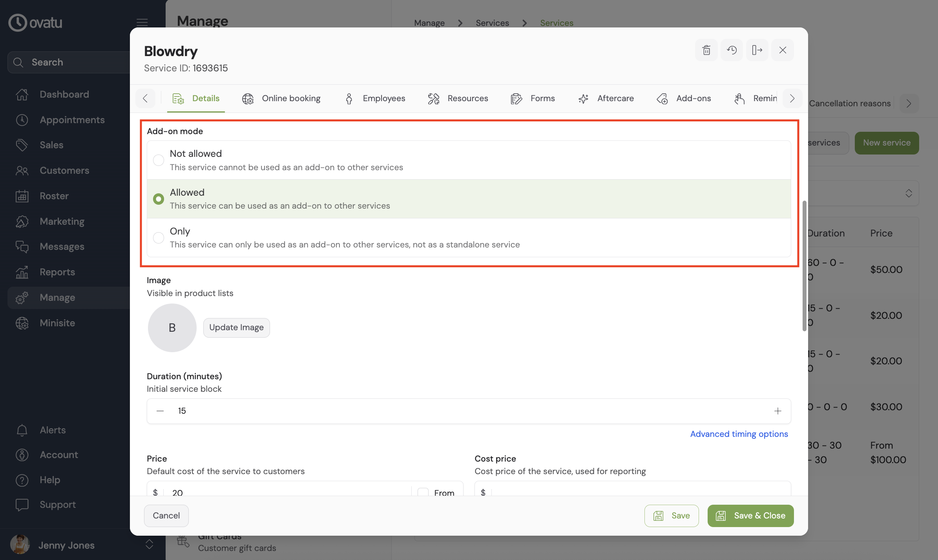Expand Jenny Jones account switcher

tap(149, 544)
